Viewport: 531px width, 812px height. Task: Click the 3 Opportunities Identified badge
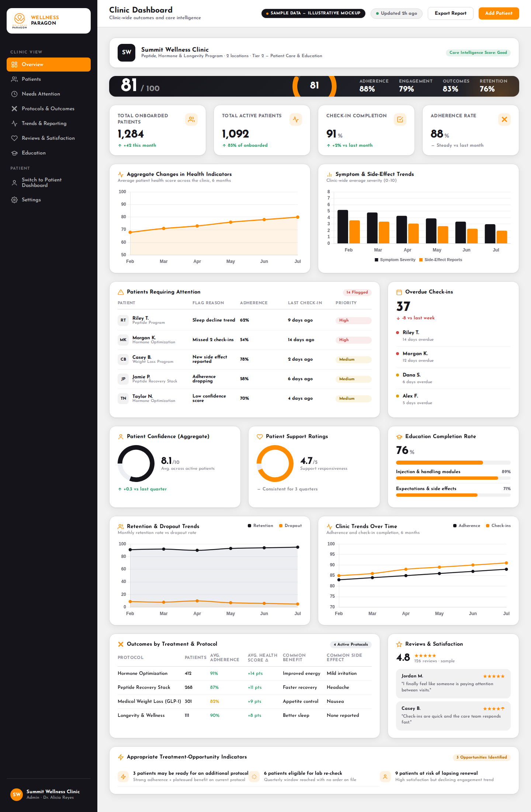coord(482,757)
